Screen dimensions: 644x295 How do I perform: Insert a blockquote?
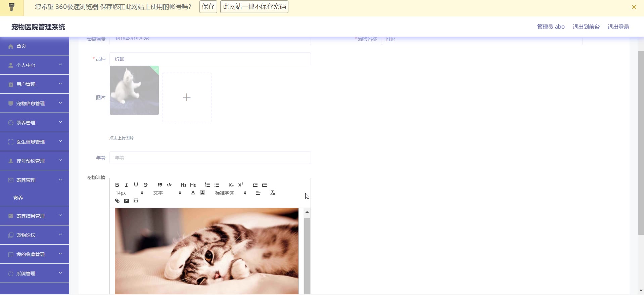(160, 185)
